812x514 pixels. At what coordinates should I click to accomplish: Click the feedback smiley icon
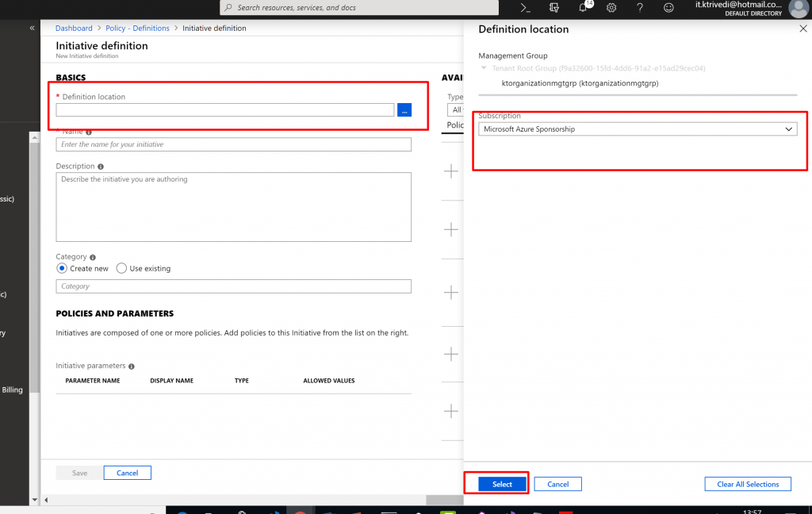tap(668, 7)
